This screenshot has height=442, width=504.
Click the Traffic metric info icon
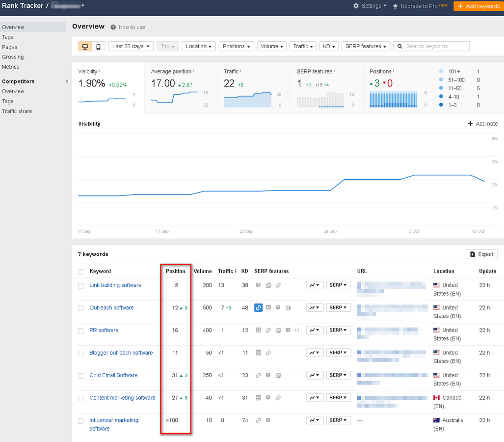[x=240, y=70]
